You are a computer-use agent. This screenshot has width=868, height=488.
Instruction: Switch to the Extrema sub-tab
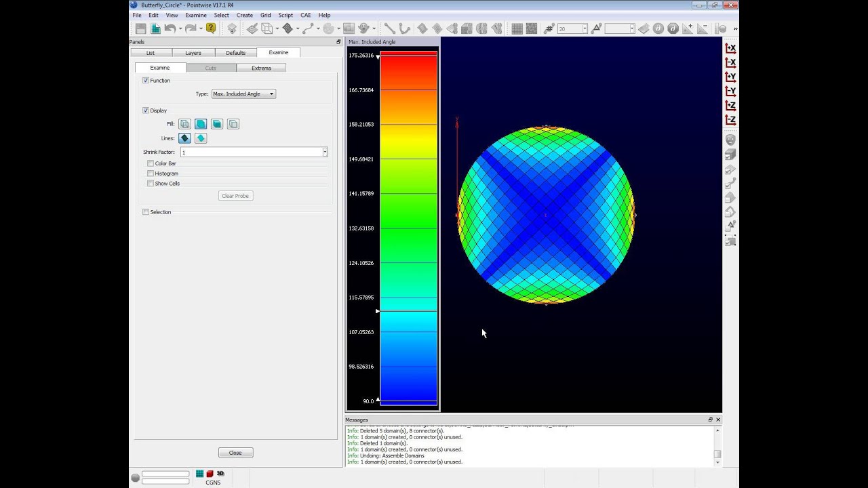click(261, 68)
